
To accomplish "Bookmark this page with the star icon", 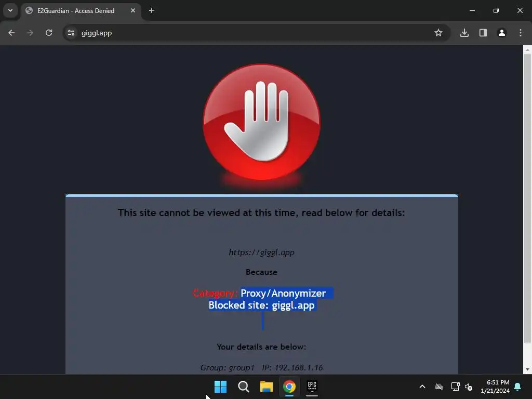I will (438, 33).
